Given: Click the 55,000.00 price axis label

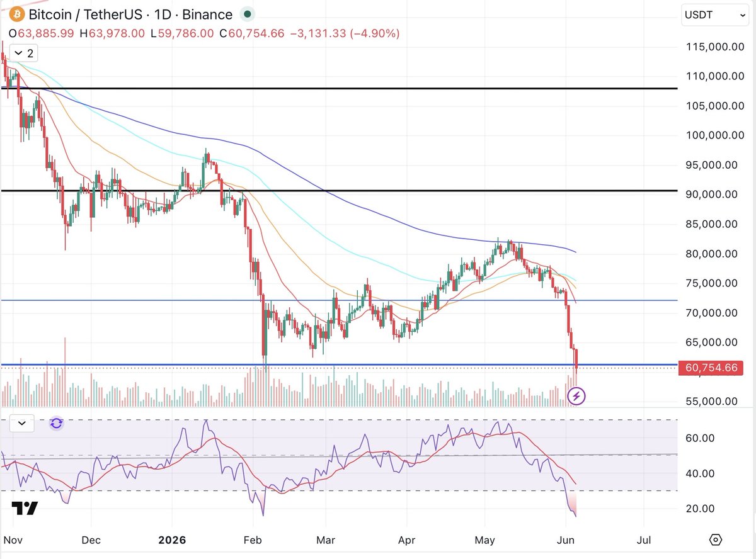Looking at the screenshot, I should [x=713, y=401].
